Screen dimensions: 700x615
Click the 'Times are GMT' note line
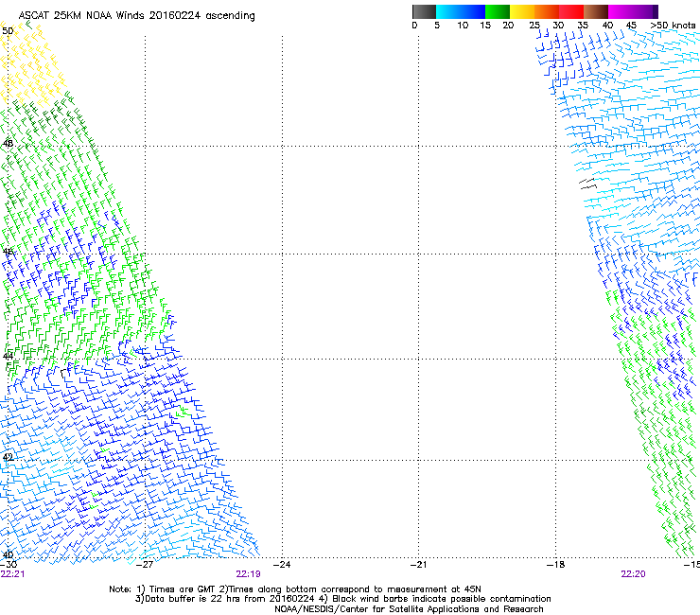click(x=295, y=589)
